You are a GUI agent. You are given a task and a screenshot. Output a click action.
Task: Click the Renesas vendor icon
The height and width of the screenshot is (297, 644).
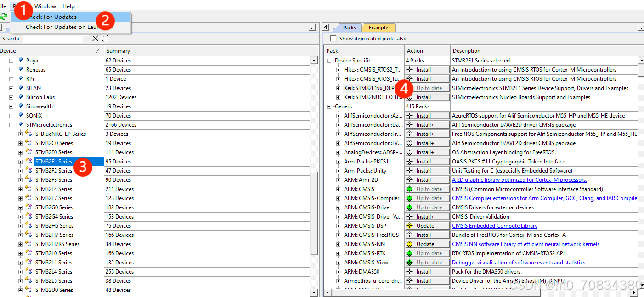point(20,70)
